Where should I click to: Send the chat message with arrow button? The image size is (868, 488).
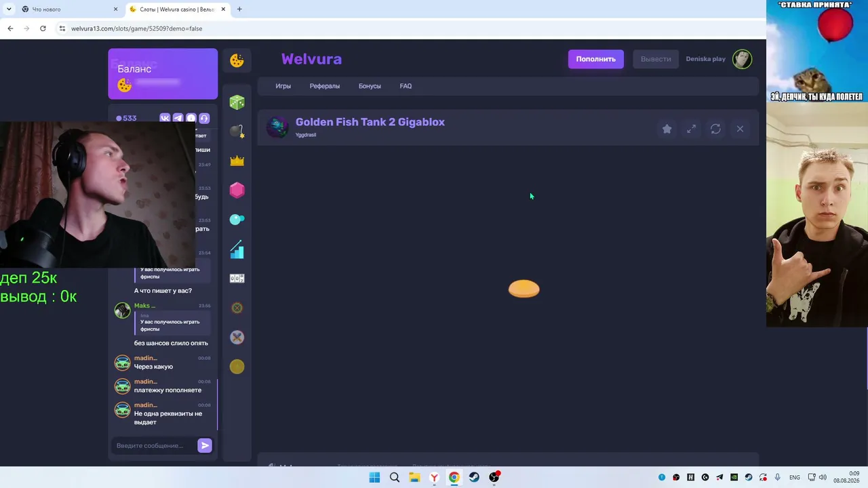click(204, 445)
